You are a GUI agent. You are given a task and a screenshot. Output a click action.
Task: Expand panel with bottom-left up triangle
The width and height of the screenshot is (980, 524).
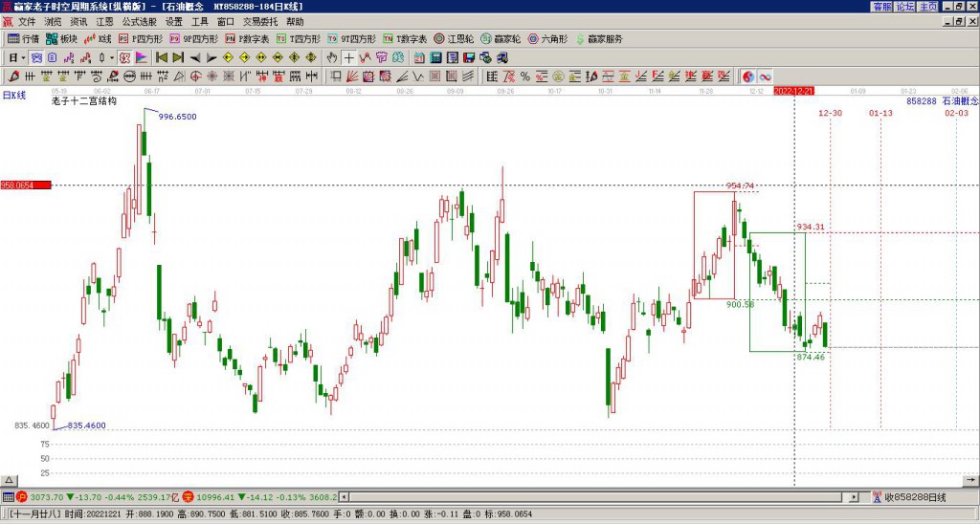pos(9,480)
